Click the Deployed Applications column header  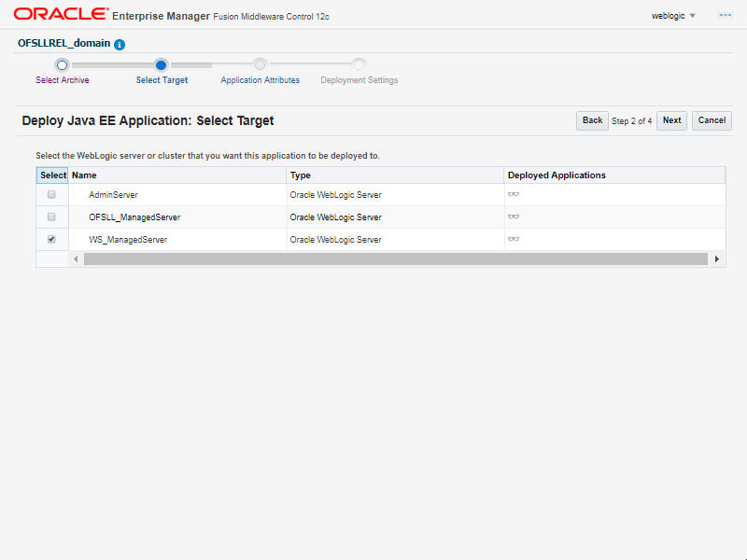614,175
